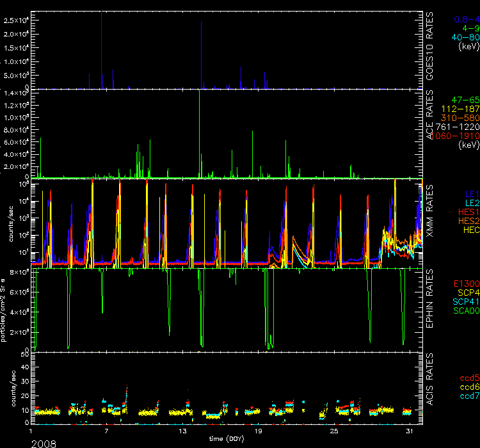Click the E1300 EPHIN legend label
This screenshot has width=480, height=448.
[465, 284]
